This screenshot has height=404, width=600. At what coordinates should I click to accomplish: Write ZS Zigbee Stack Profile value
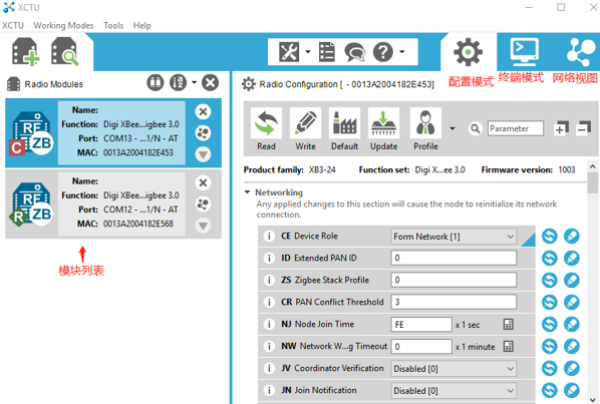572,280
